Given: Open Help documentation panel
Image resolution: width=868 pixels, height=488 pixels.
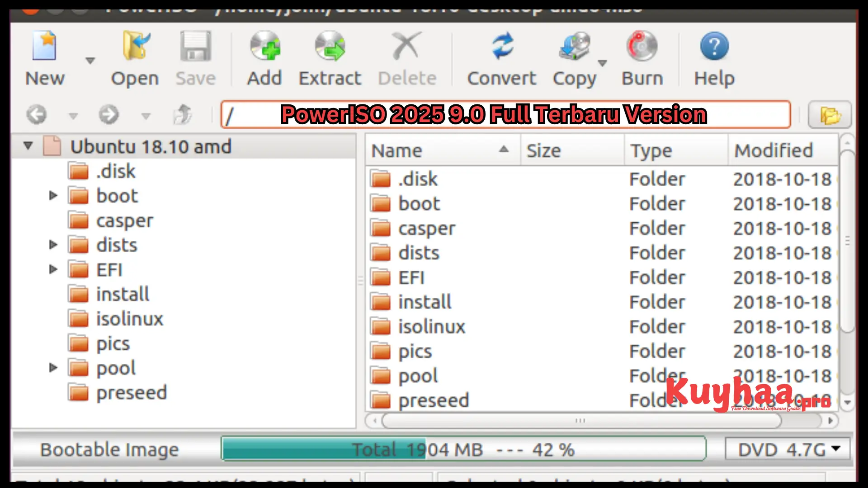Looking at the screenshot, I should pos(714,56).
